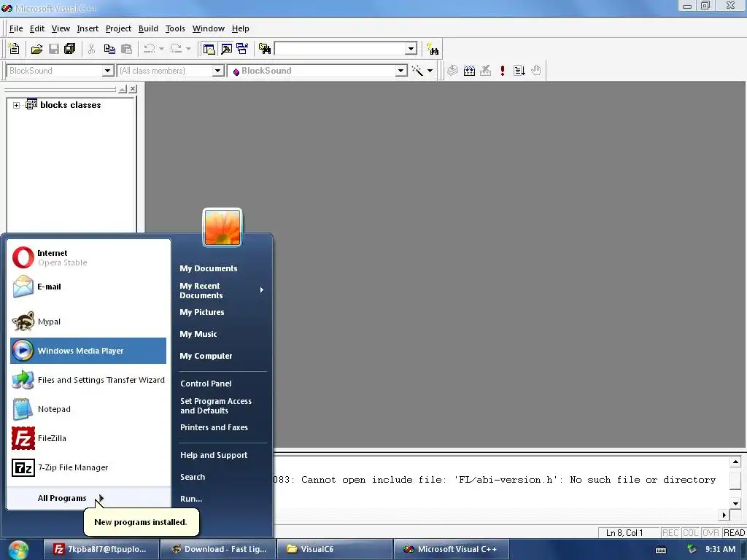Click the Redo arrow icon
The image size is (747, 560).
click(x=176, y=49)
